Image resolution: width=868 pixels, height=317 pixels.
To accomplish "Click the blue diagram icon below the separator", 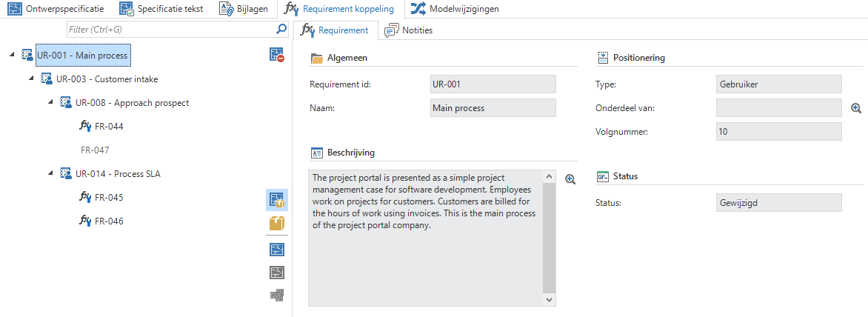I will [x=277, y=250].
